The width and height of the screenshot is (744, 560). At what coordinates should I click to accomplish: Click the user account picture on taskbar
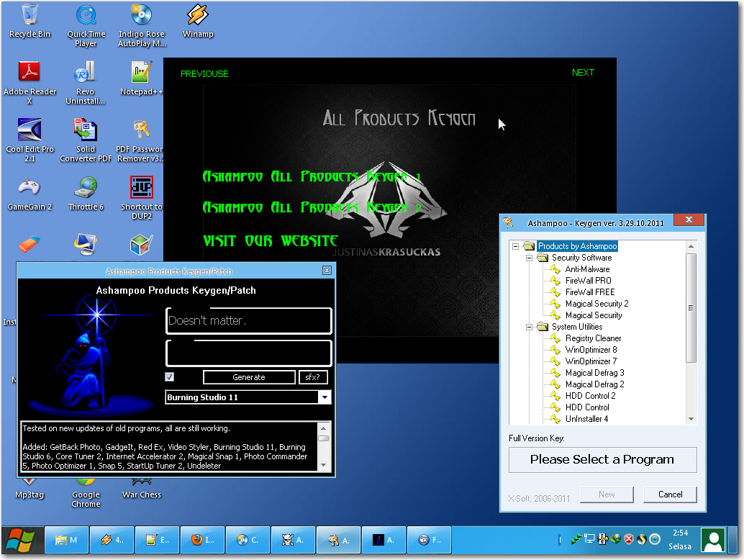click(x=713, y=540)
